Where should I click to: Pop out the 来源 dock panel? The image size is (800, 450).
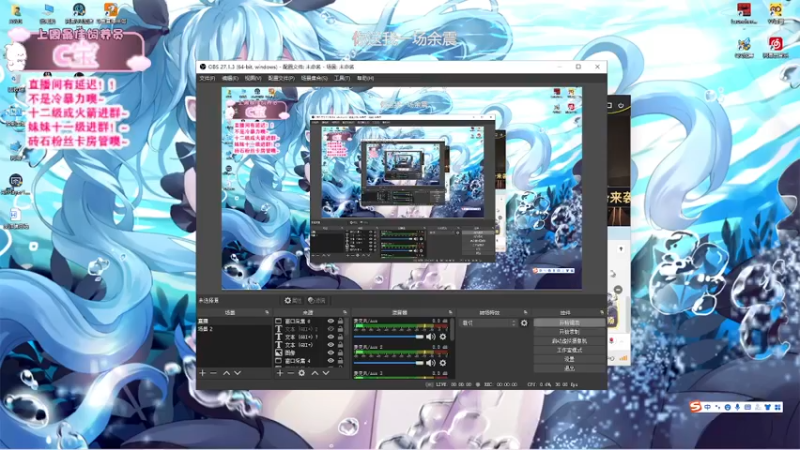click(345, 312)
